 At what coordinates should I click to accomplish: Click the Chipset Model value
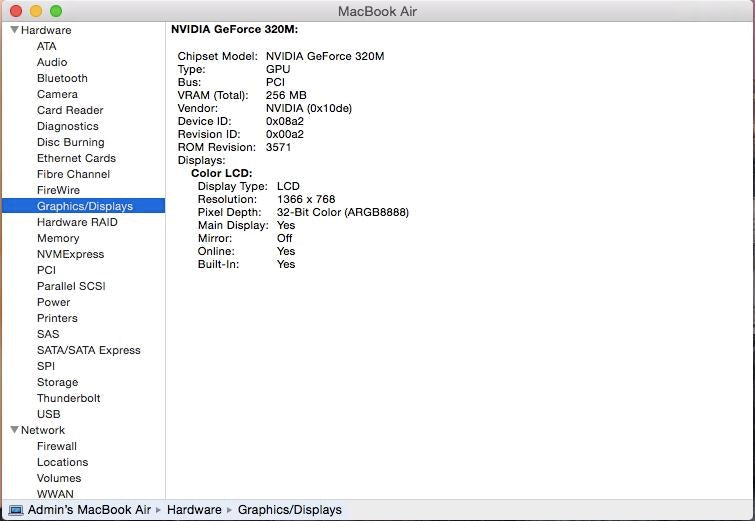(325, 56)
